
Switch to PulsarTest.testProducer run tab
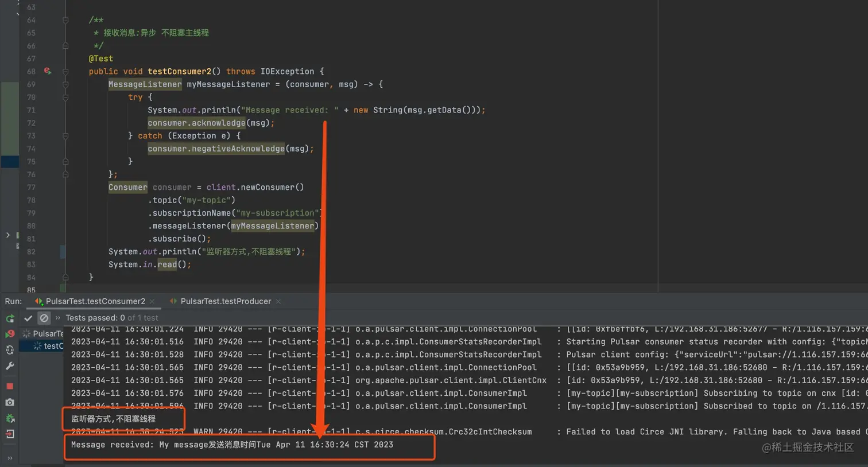click(x=226, y=301)
